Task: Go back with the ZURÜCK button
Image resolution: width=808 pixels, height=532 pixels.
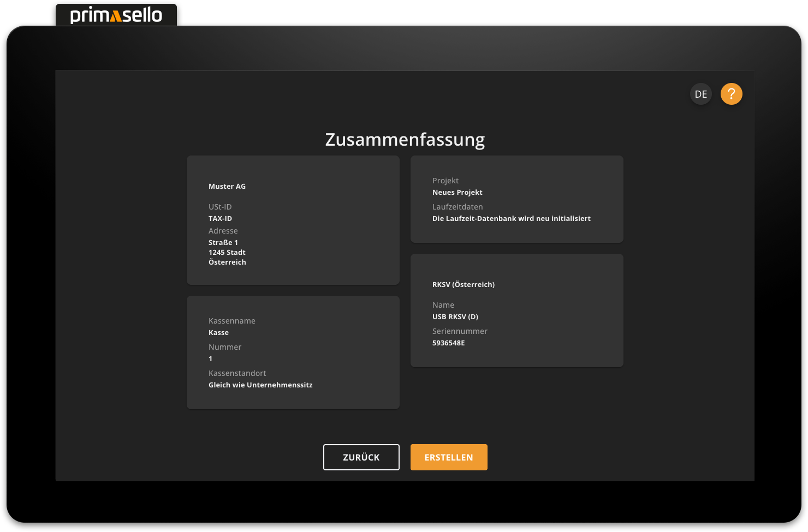Action: pyautogui.click(x=361, y=457)
